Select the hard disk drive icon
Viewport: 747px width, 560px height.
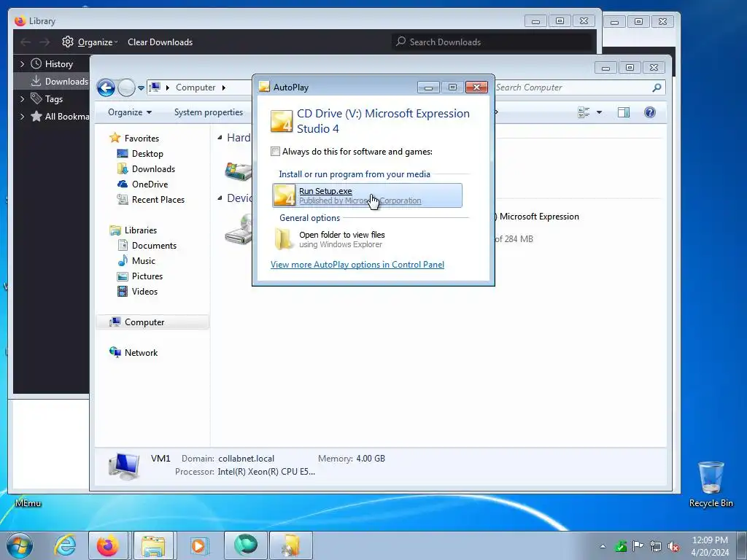pyautogui.click(x=239, y=171)
